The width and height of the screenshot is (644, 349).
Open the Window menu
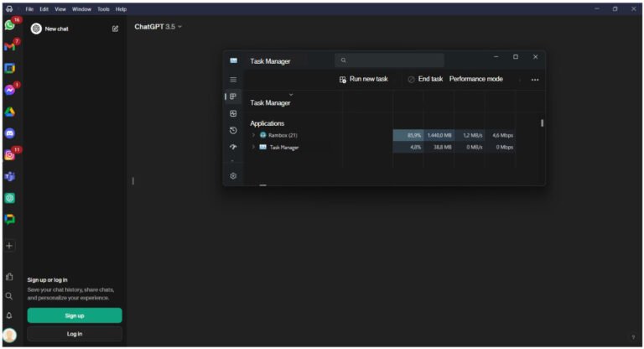click(81, 8)
